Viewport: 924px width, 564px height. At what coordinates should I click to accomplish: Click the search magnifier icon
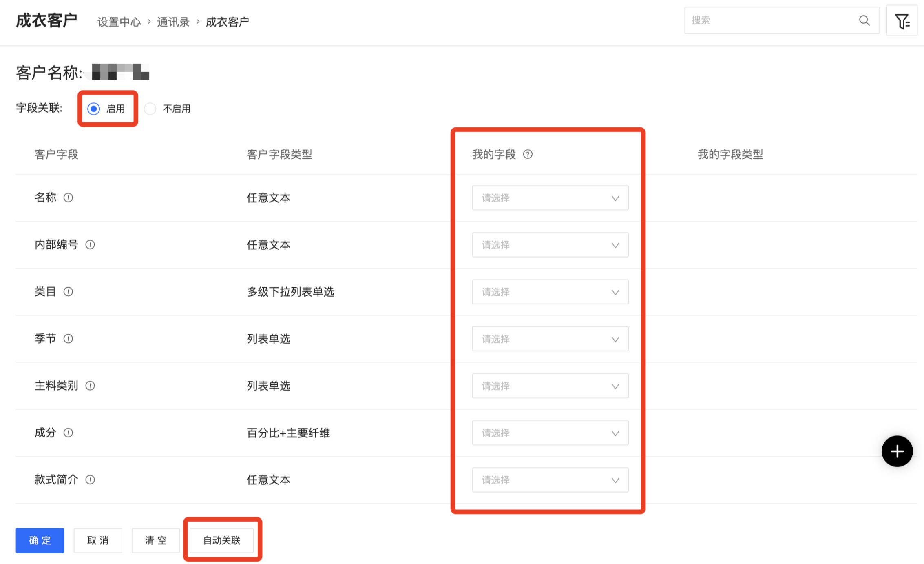[x=864, y=20]
